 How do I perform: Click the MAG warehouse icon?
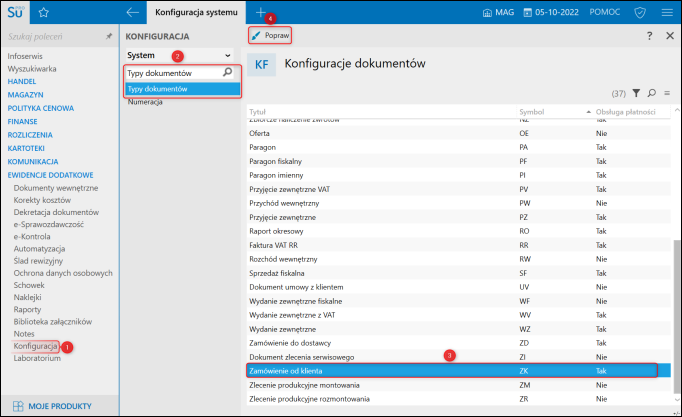pos(488,13)
